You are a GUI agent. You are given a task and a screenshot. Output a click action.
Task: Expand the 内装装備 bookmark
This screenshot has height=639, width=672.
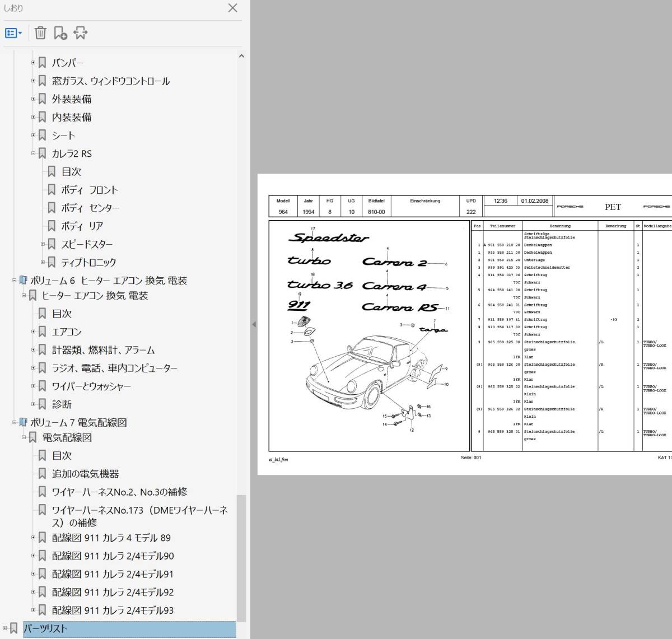[33, 117]
